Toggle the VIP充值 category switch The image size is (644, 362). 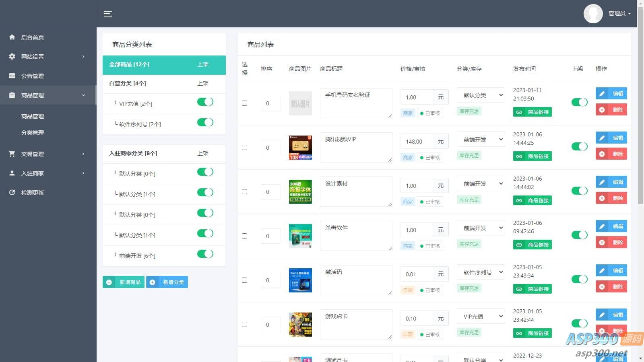click(205, 102)
